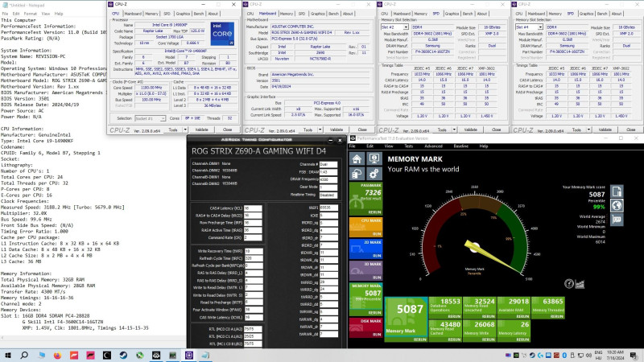Image resolution: width=644 pixels, height=362 pixels.
Task: Click tREFI value field in Timing Configurator
Action: click(328, 208)
